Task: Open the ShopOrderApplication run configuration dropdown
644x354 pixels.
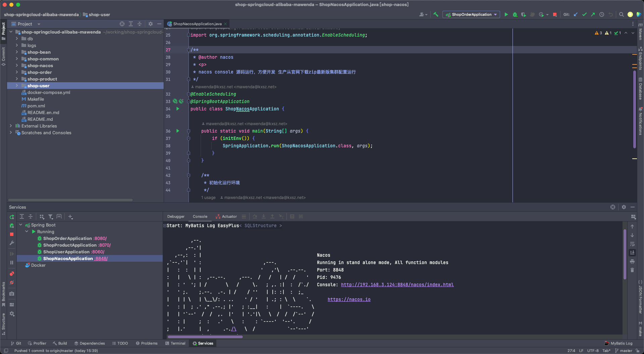Action: pyautogui.click(x=471, y=14)
